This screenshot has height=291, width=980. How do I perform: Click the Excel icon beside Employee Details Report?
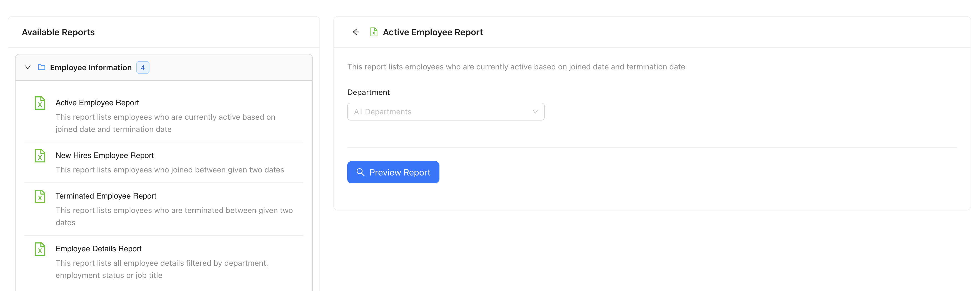point(39,249)
